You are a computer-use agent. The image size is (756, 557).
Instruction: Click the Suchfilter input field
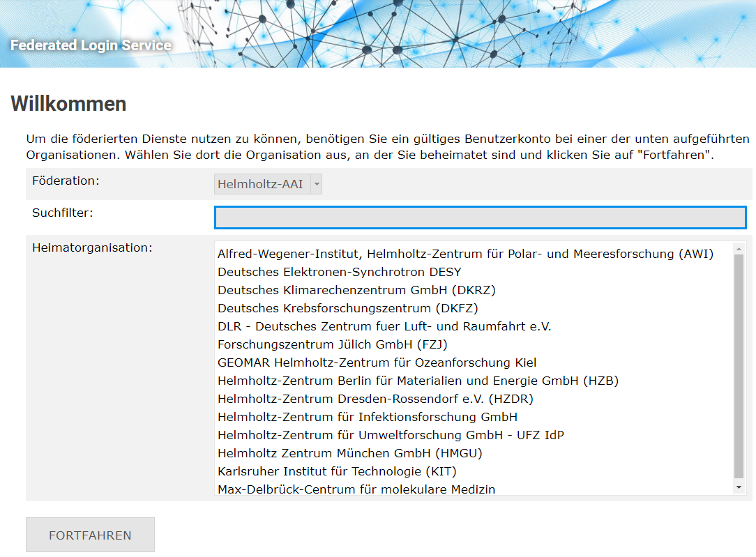coord(481,218)
